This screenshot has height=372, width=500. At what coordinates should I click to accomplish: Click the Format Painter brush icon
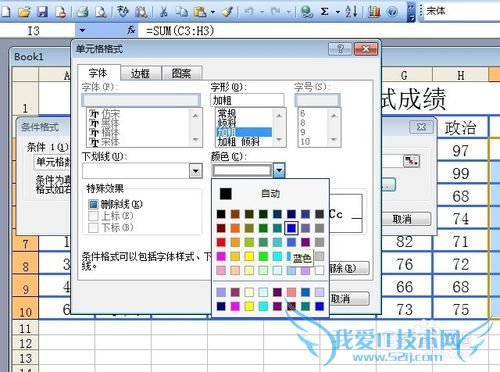(x=228, y=12)
